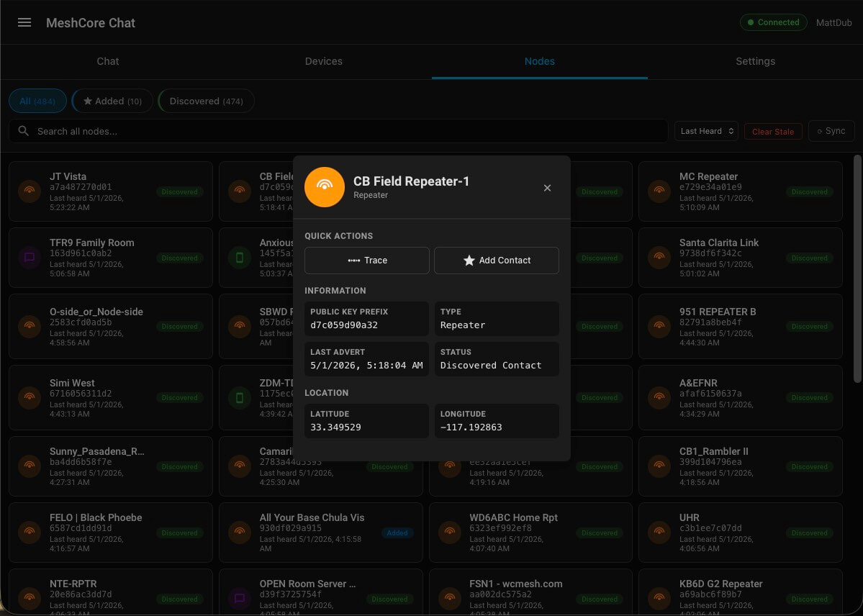Click the OPEN Room Server chat icon
Image resolution: width=863 pixels, height=616 pixels.
pos(240,599)
